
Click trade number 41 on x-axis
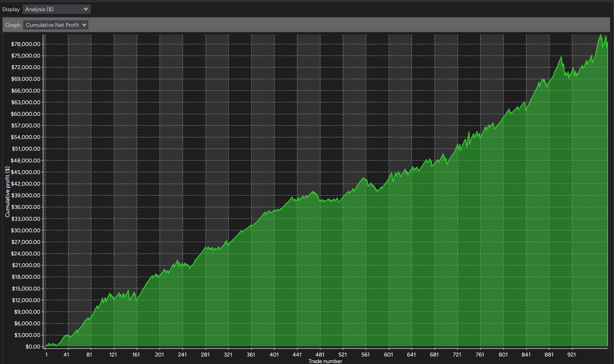click(x=66, y=354)
